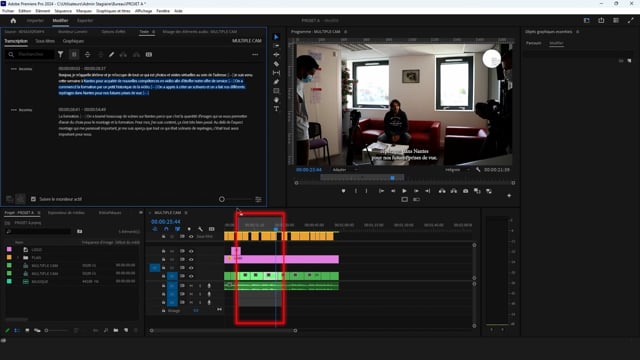The height and width of the screenshot is (360, 640).
Task: Click transcript search field
Action: click(29, 54)
